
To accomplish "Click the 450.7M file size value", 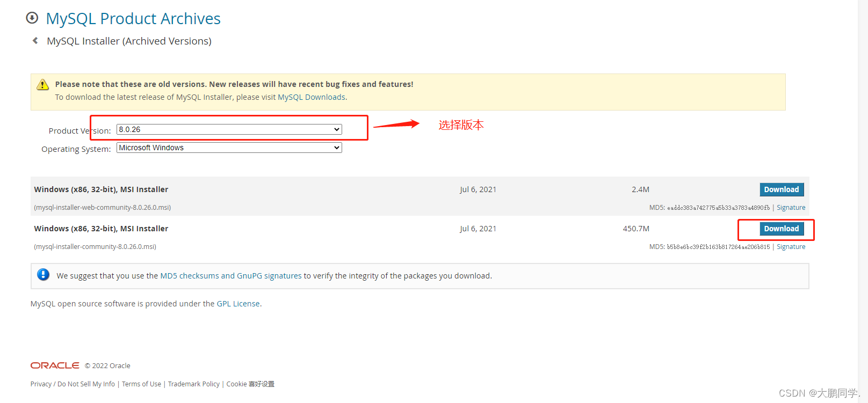I will pos(636,229).
